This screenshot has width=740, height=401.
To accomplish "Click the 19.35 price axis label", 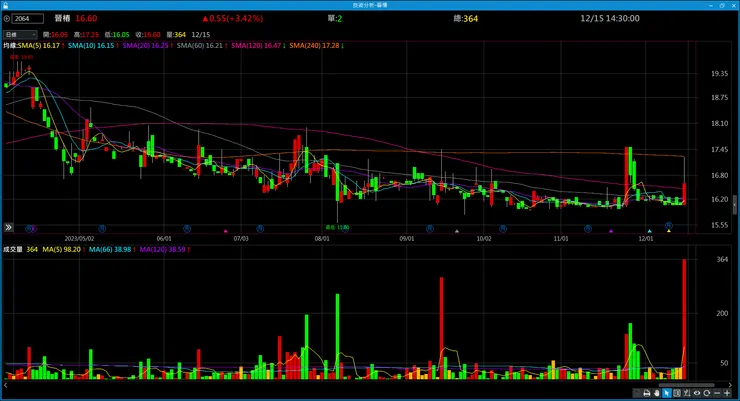I will pyautogui.click(x=719, y=74).
